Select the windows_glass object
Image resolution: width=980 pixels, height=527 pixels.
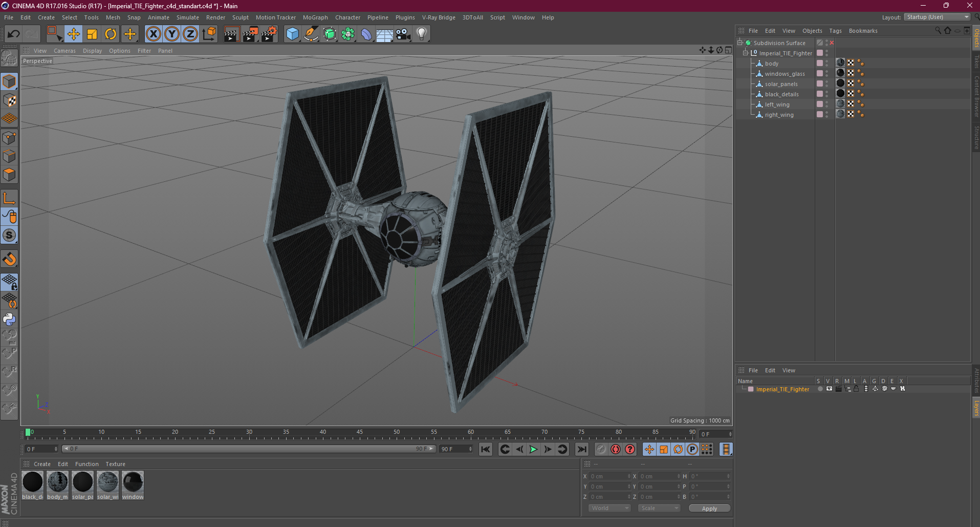click(785, 74)
